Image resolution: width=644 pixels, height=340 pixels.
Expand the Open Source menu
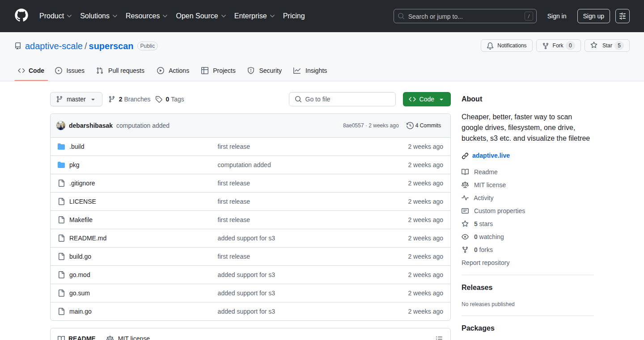pos(201,16)
